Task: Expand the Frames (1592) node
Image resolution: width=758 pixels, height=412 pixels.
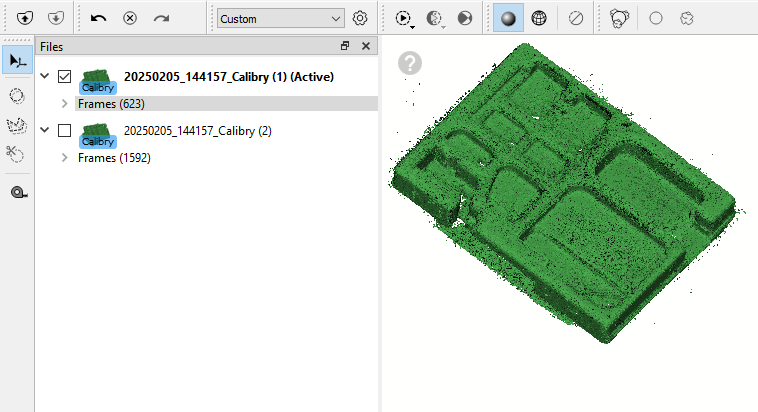Action: pos(64,158)
